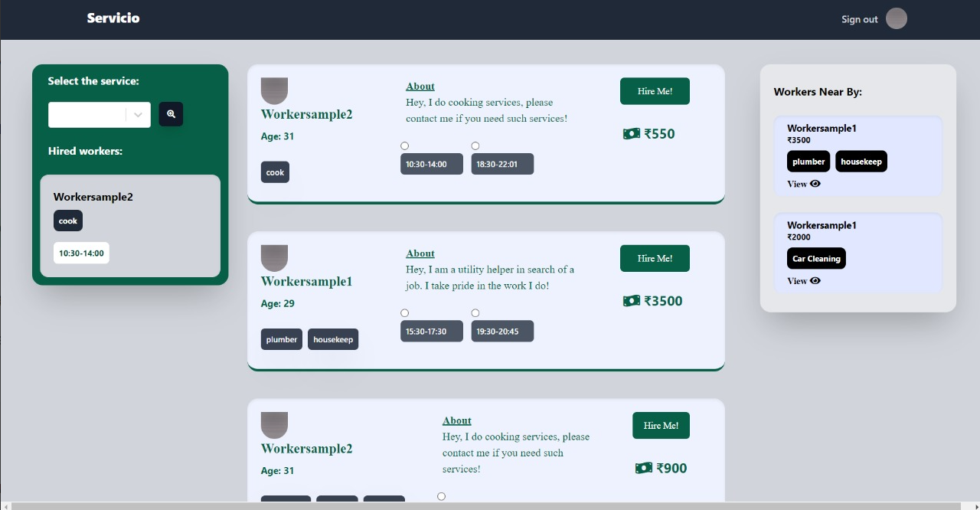Screen dimensions: 980x510
Task: Click the cook tag in the ₹550 worker card
Action: click(275, 172)
